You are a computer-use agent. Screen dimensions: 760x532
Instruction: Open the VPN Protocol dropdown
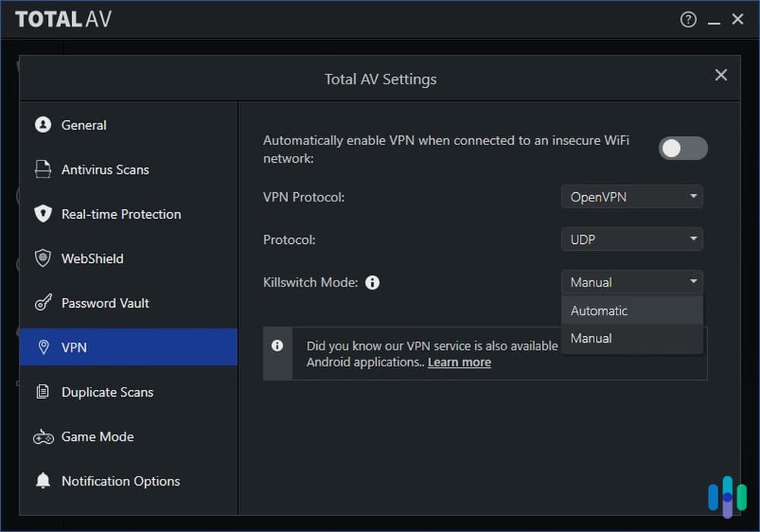[x=632, y=196]
